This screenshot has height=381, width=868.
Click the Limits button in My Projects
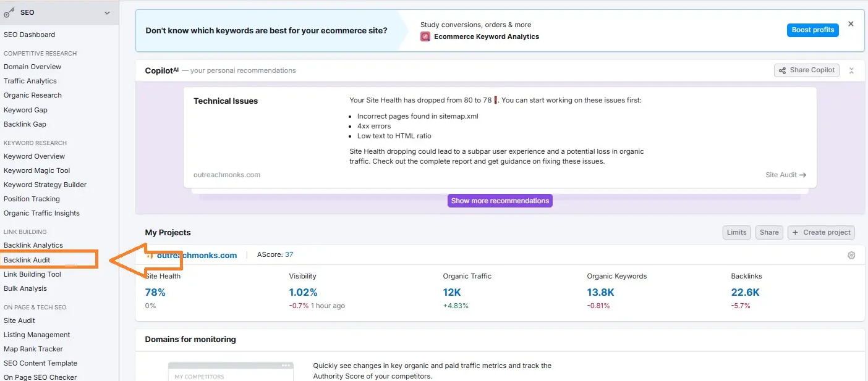[x=736, y=232]
